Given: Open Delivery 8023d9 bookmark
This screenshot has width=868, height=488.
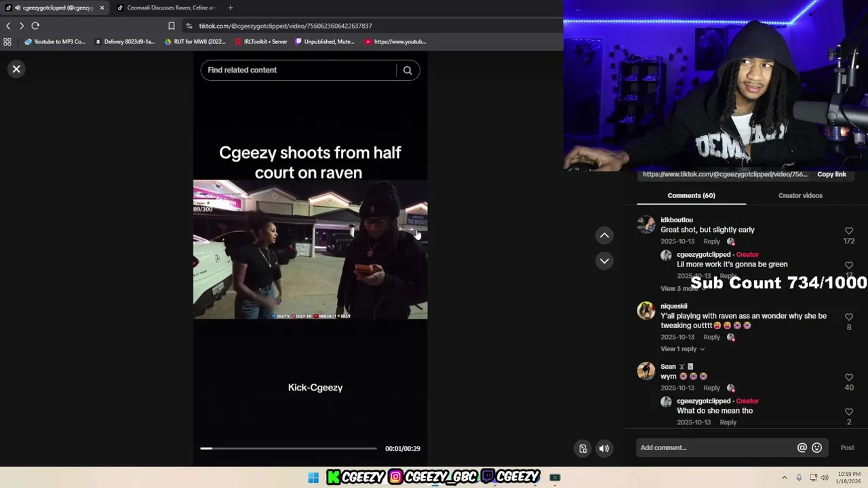Looking at the screenshot, I should tap(125, 41).
